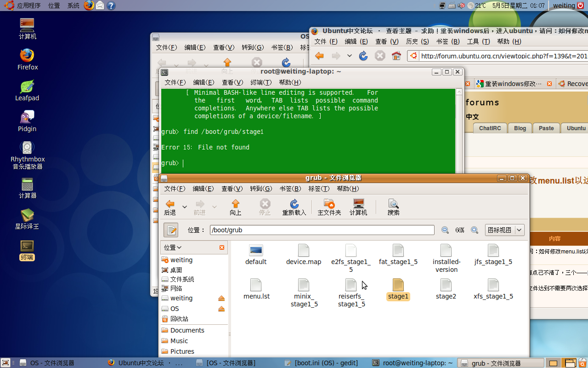Viewport: 588px width, 368px height.
Task: Select the Blog forum tab
Action: 520,128
